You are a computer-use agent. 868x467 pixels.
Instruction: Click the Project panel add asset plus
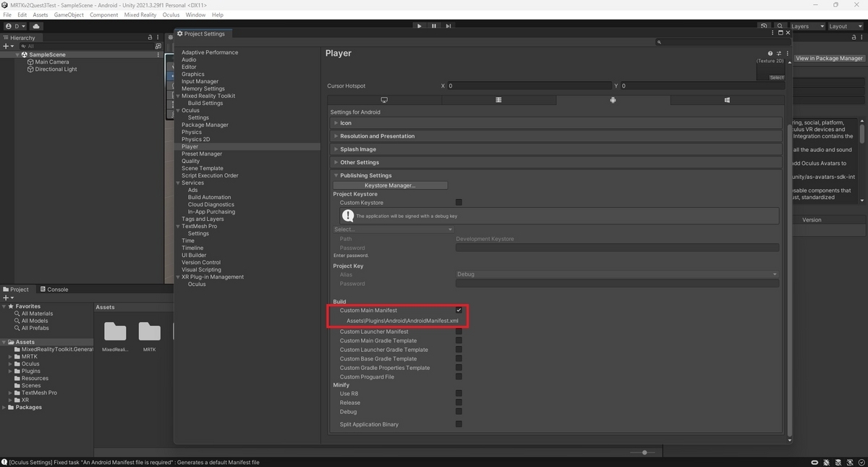pyautogui.click(x=7, y=298)
